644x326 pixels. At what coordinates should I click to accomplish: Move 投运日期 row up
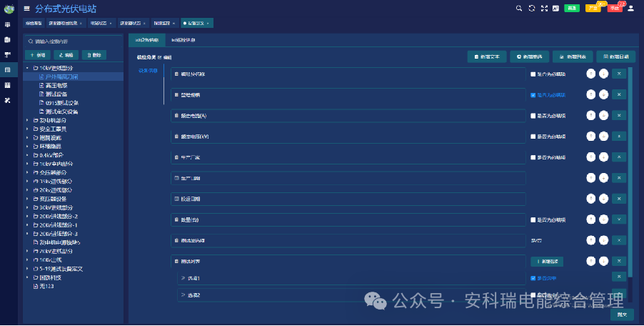(590, 199)
